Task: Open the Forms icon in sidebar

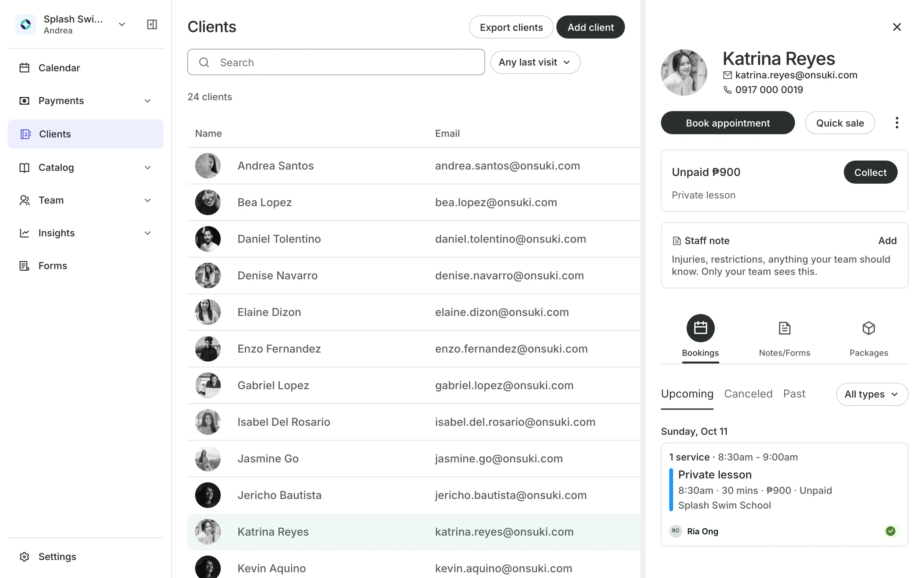Action: coord(24,266)
